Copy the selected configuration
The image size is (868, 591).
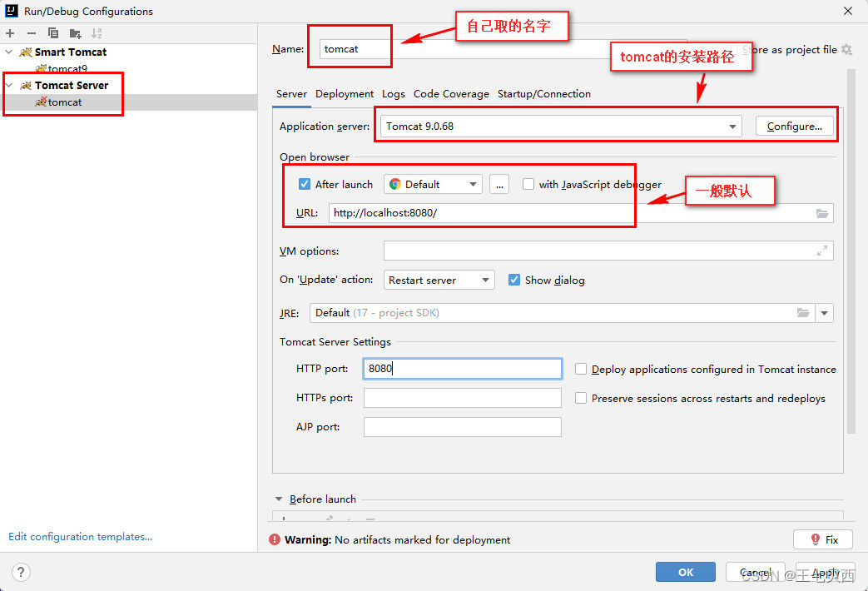53,33
